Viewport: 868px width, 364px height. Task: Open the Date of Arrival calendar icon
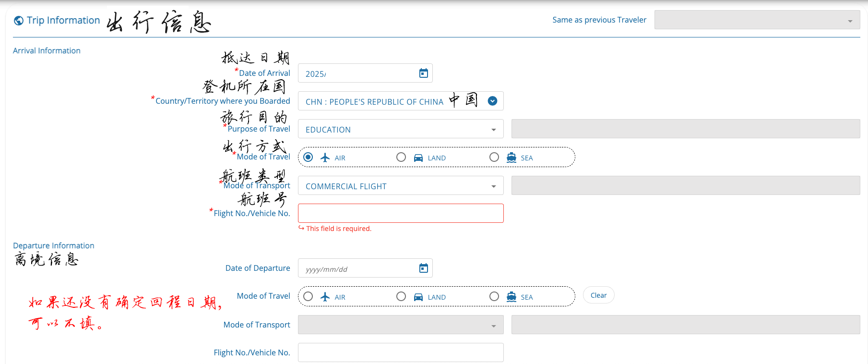423,73
